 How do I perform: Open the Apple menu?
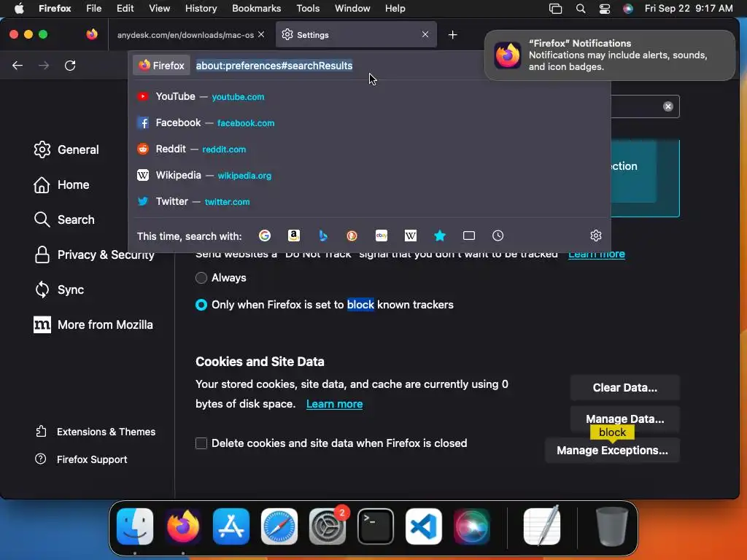coord(19,9)
